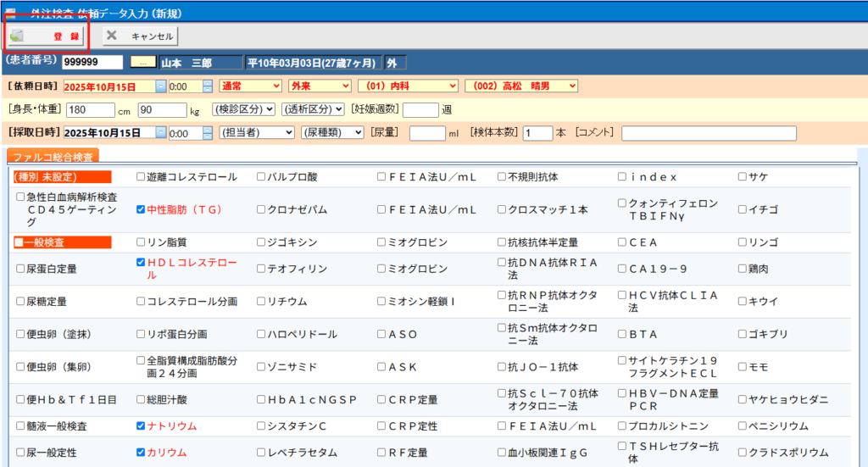Screen dimensions: 868x467
Task: Click the 依頼日時 time picker icon
Action: [x=208, y=86]
